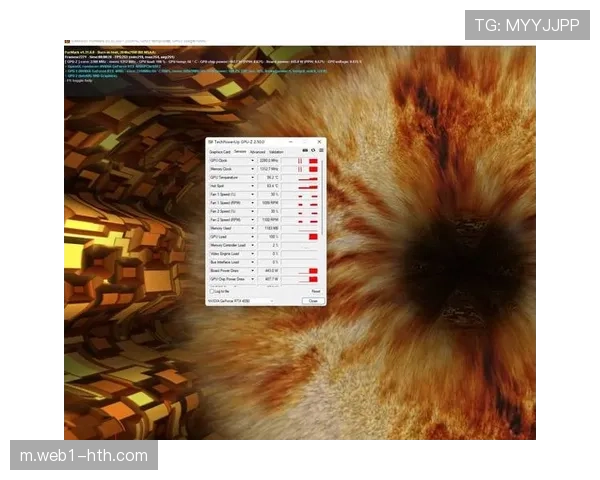Expand the Memory Clock sensor dropdown

click(252, 169)
